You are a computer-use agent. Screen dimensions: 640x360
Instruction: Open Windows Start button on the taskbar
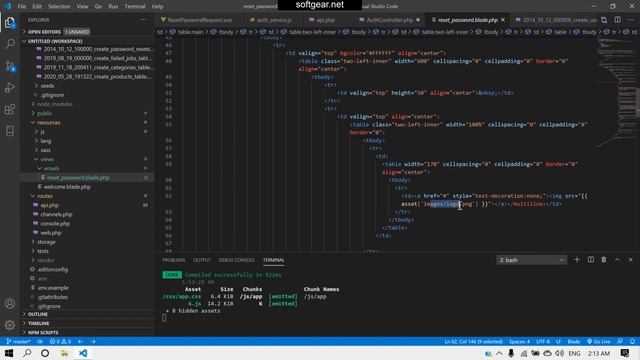[9, 353]
